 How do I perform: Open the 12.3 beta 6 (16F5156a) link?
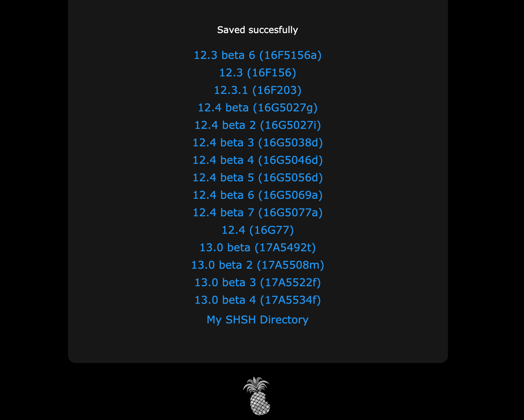[258, 55]
